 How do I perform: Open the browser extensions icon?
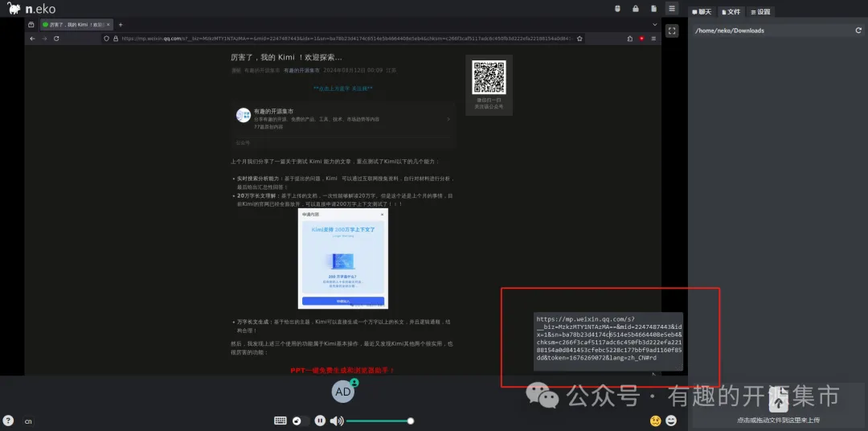click(x=629, y=39)
